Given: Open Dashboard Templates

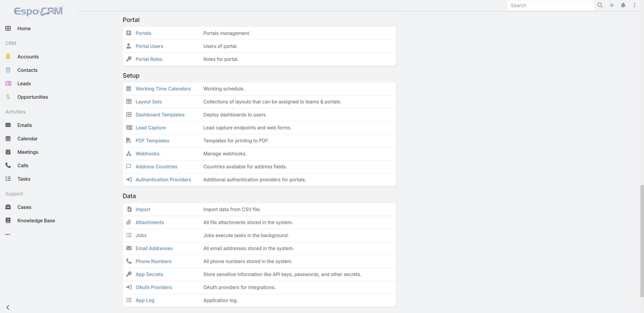Looking at the screenshot, I should pyautogui.click(x=160, y=115).
